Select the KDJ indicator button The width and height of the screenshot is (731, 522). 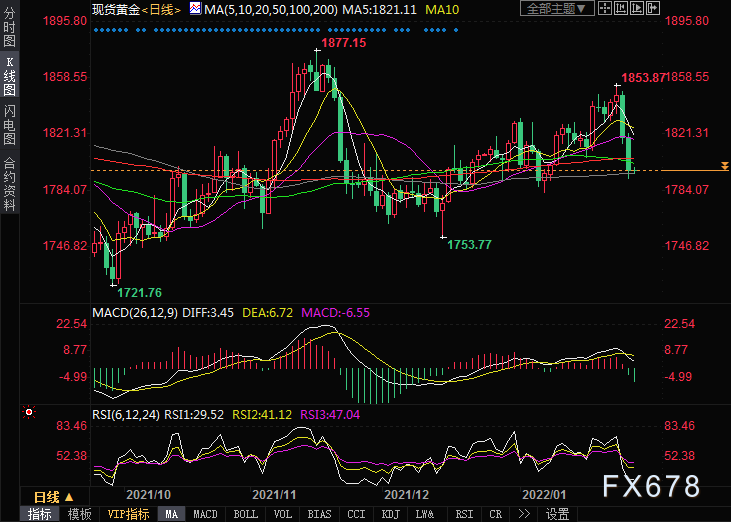tap(391, 514)
